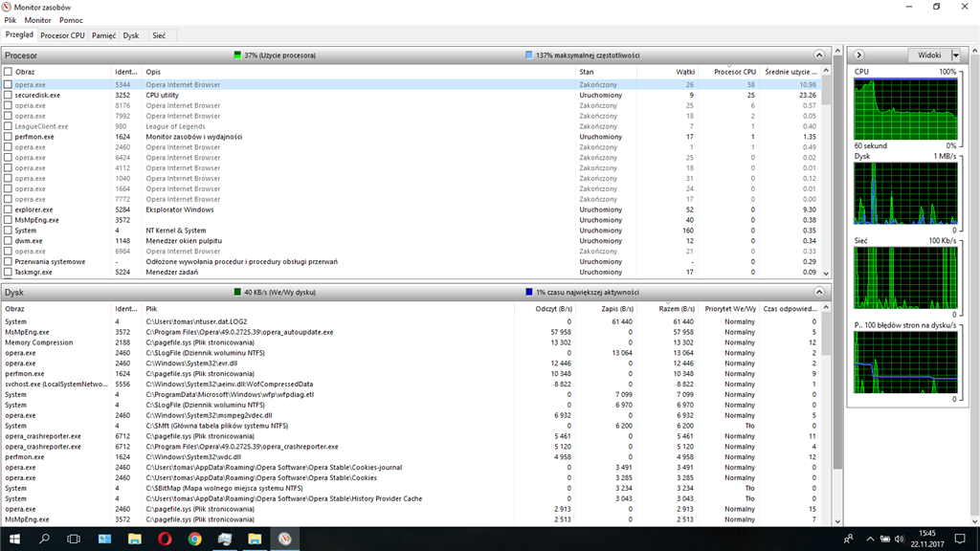
Task: Show hidden system tray icons
Action: tap(870, 539)
